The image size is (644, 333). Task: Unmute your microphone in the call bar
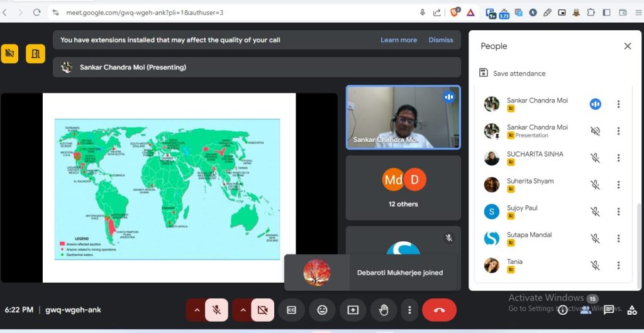tap(216, 310)
